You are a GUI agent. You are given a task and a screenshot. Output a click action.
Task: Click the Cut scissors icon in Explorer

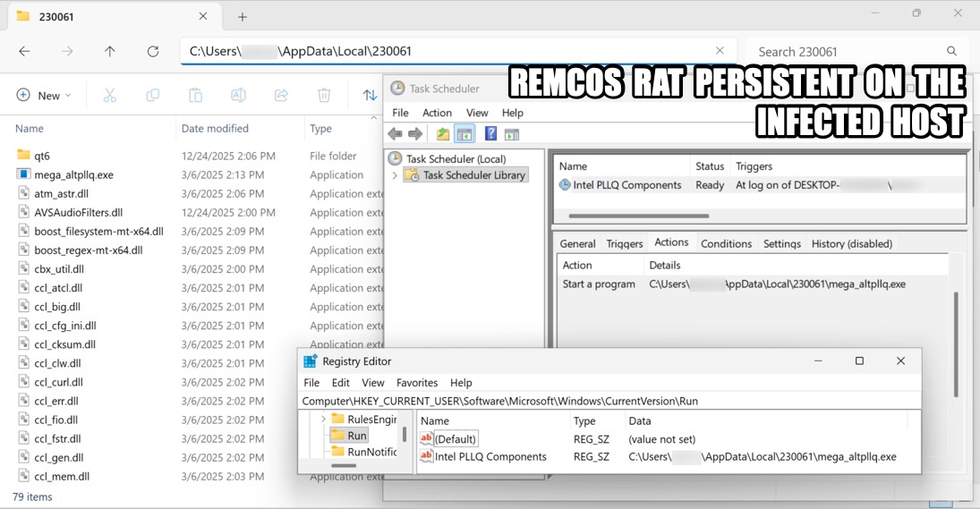click(109, 95)
